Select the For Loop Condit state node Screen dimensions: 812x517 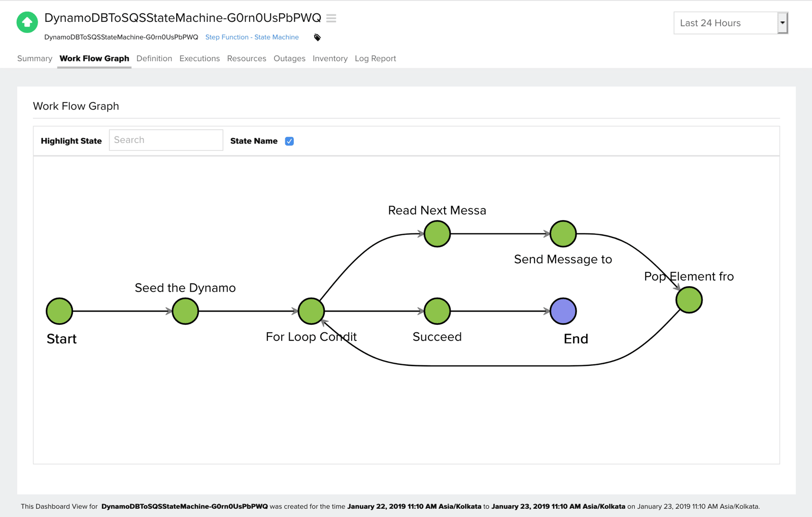pyautogui.click(x=311, y=311)
